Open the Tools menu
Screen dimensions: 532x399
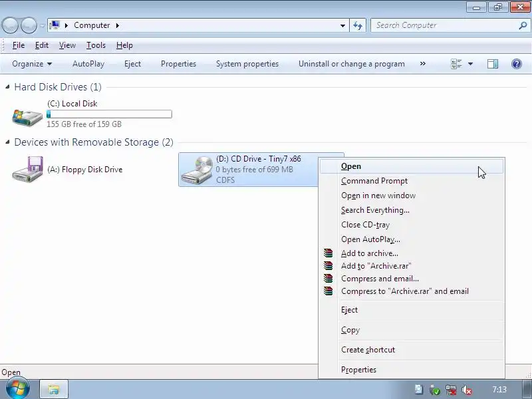pos(96,45)
